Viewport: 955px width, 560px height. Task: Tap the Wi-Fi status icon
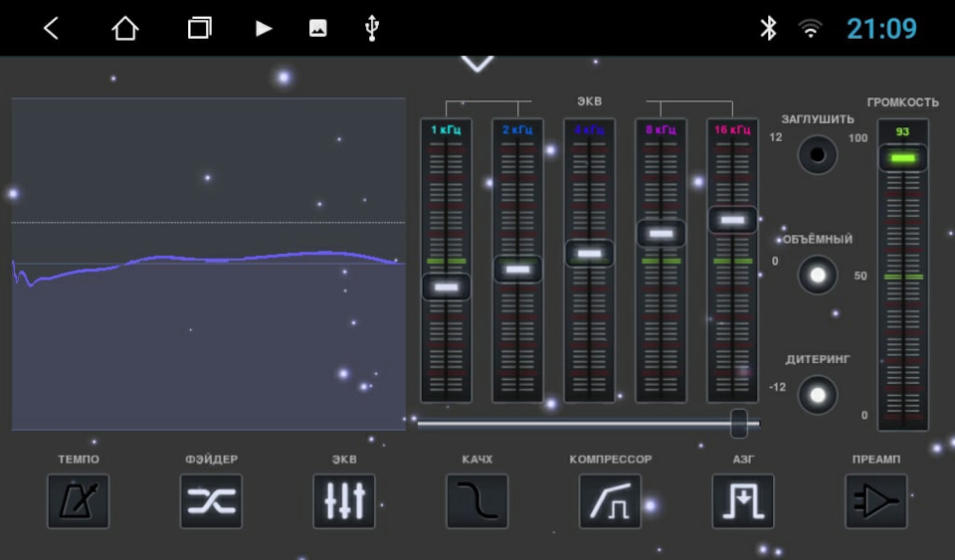(810, 28)
